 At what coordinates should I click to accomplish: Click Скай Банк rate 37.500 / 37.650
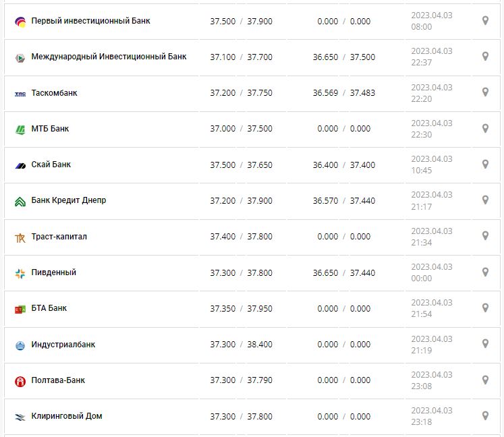241,165
